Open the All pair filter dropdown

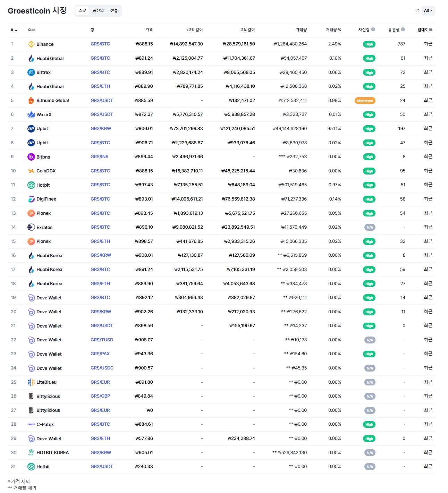pos(428,11)
